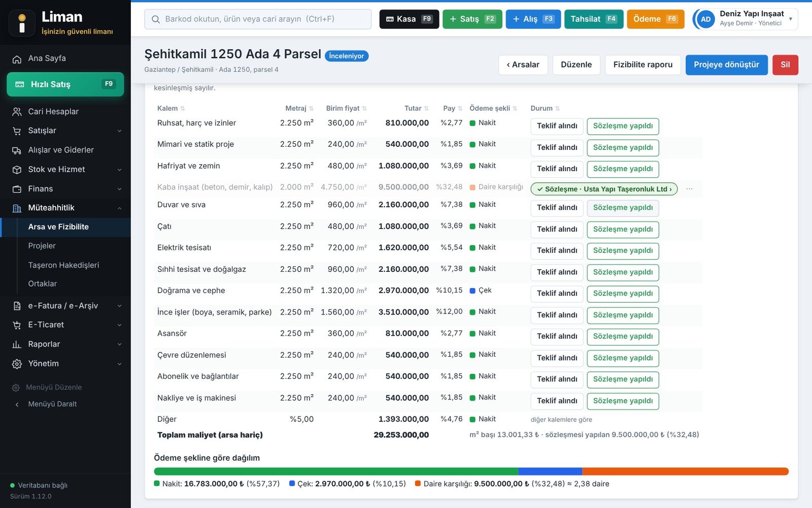This screenshot has height=508, width=812.
Task: Open the Kaba inşaat row more options
Action: point(689,189)
